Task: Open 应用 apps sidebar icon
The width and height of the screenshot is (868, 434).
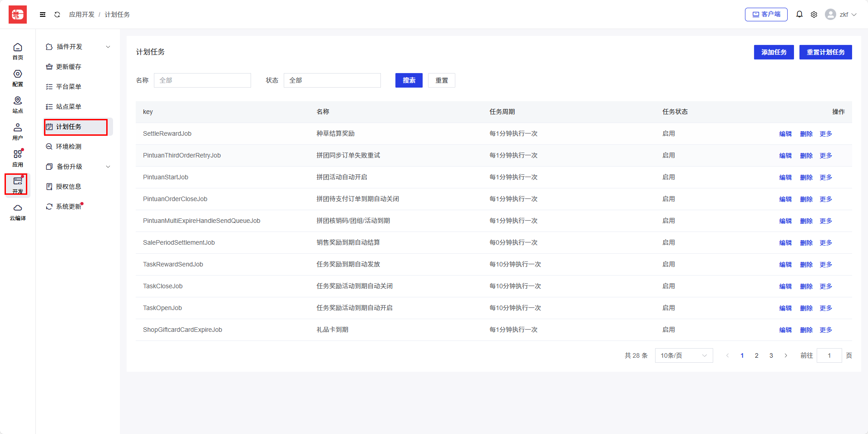Action: pos(18,158)
